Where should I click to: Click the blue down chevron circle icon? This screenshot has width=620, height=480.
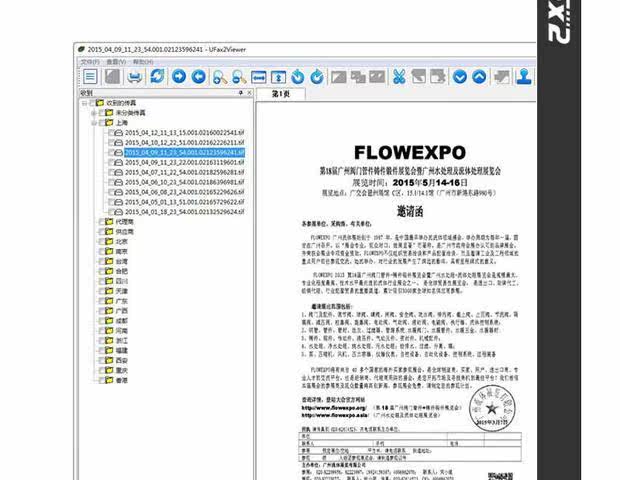point(459,77)
